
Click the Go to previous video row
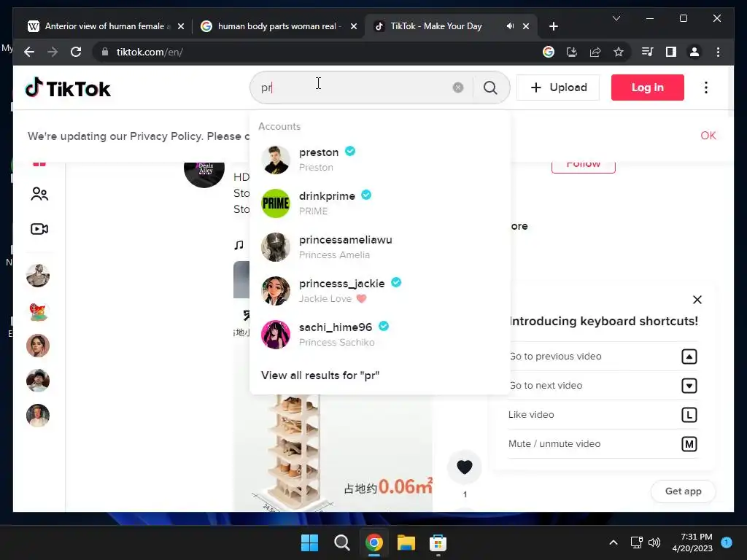603,356
